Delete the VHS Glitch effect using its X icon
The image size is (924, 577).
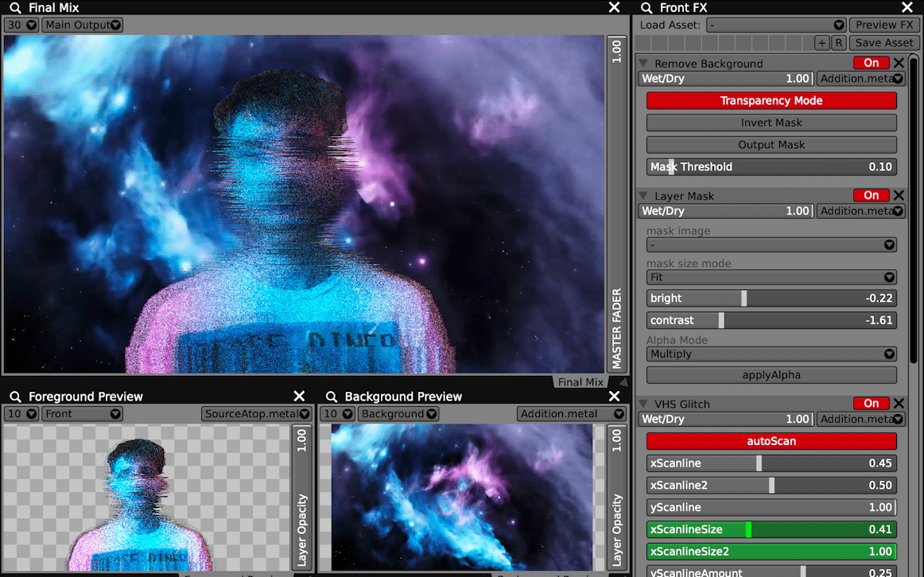[899, 404]
